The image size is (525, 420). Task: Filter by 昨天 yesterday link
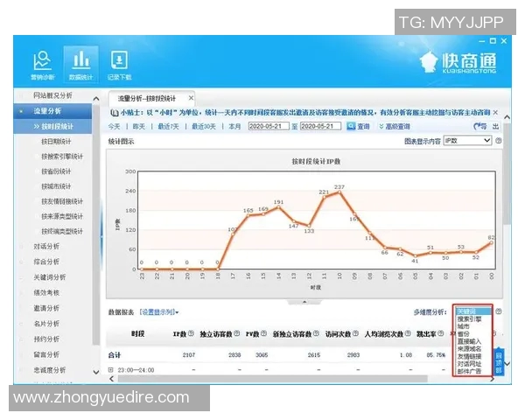[139, 126]
